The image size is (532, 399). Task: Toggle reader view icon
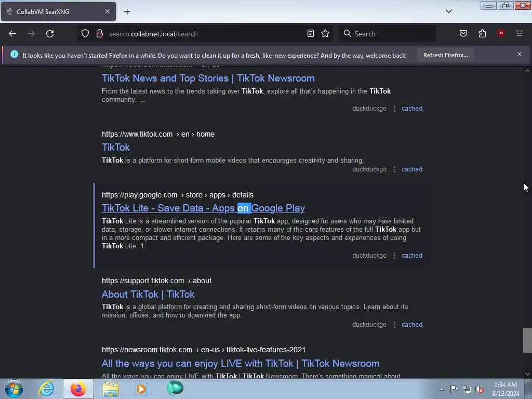pyautogui.click(x=311, y=33)
